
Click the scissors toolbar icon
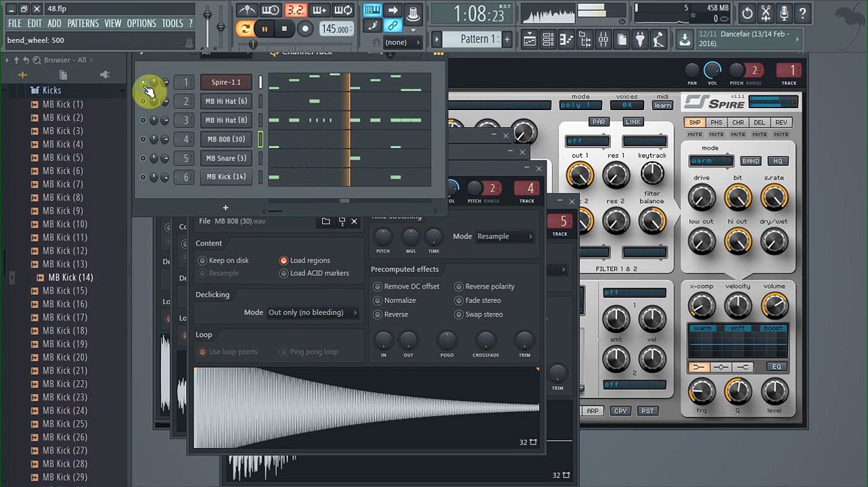(x=766, y=13)
